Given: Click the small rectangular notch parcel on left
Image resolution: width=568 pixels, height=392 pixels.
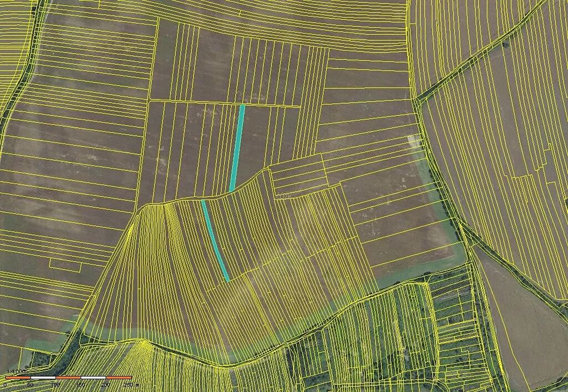Looking at the screenshot, I should pos(65,264).
